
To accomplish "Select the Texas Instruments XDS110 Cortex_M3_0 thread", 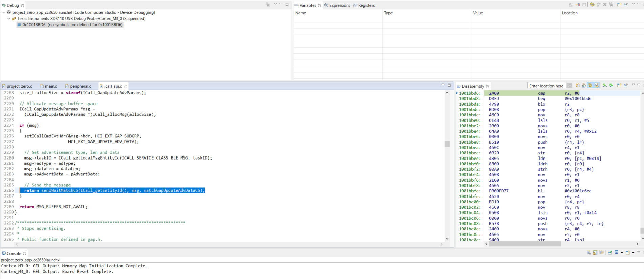I will (x=81, y=19).
